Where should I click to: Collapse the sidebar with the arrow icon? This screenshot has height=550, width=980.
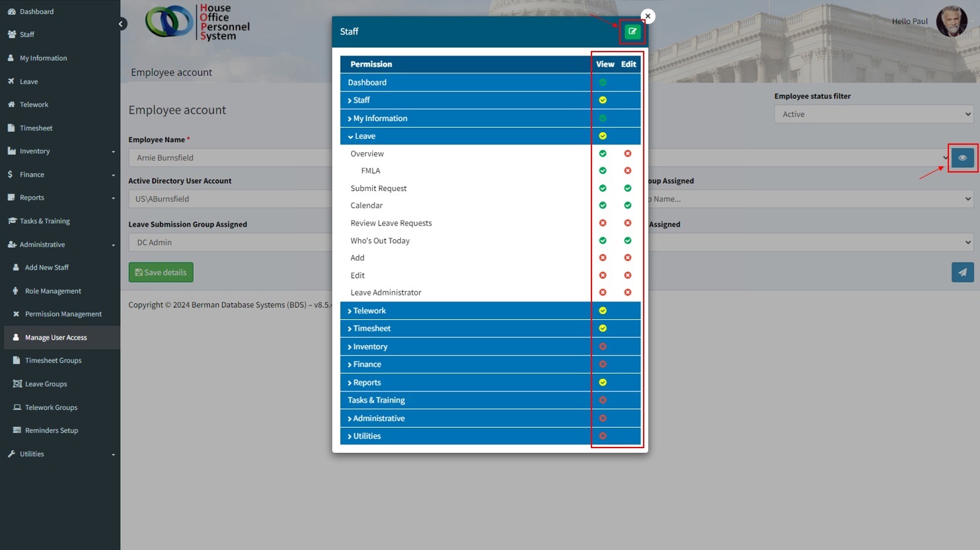pos(121,24)
